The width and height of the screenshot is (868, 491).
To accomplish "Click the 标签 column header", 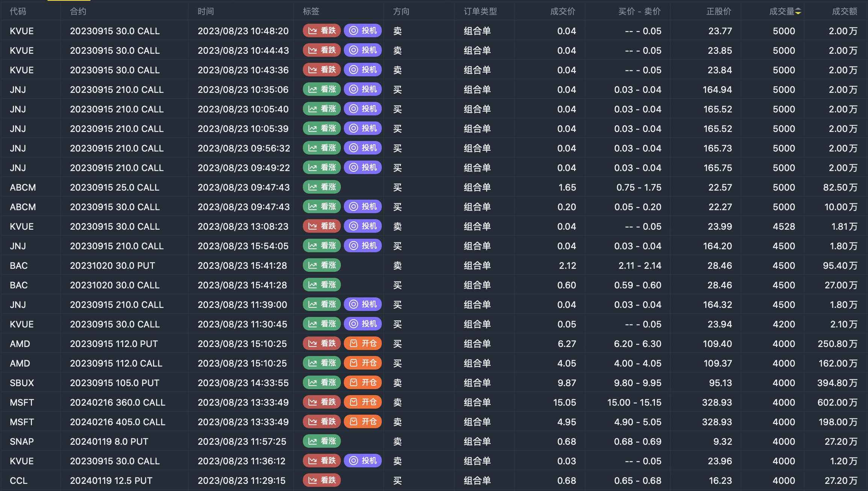I will tap(311, 12).
